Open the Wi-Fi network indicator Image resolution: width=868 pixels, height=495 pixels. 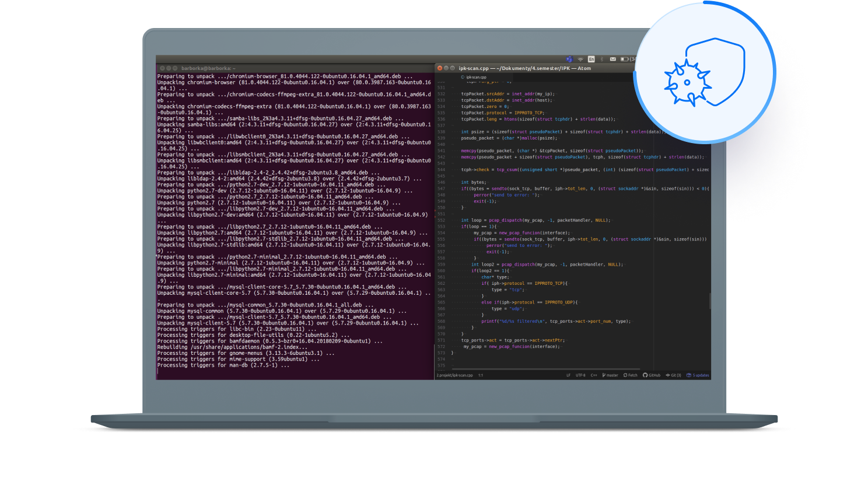click(x=580, y=59)
